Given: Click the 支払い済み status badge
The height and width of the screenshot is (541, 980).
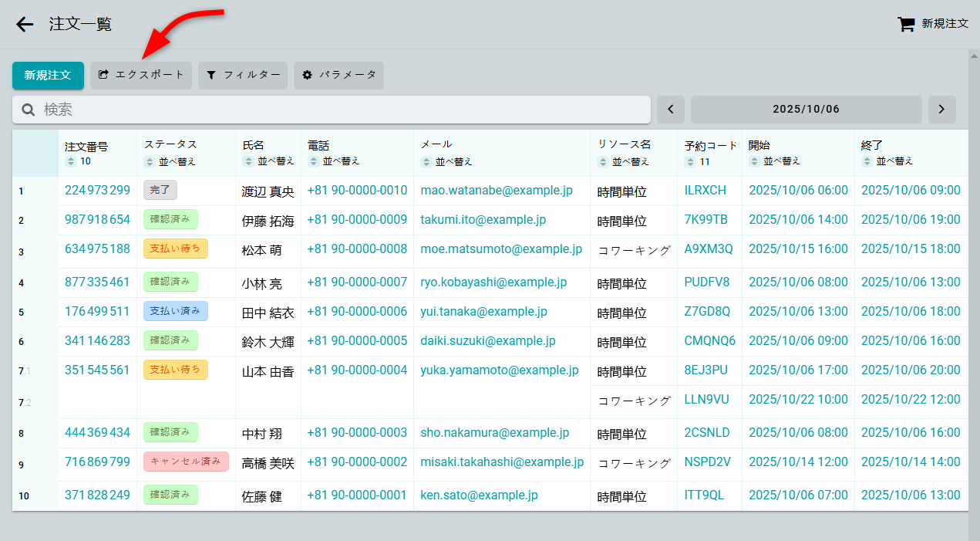Looking at the screenshot, I should (x=175, y=311).
